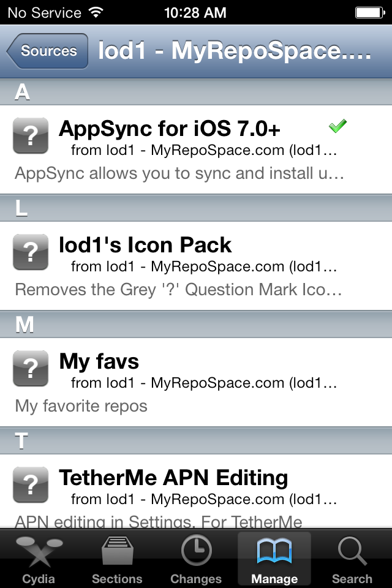Image resolution: width=392 pixels, height=588 pixels.
Task: Tap the AppSync package question-mark icon
Action: click(31, 135)
